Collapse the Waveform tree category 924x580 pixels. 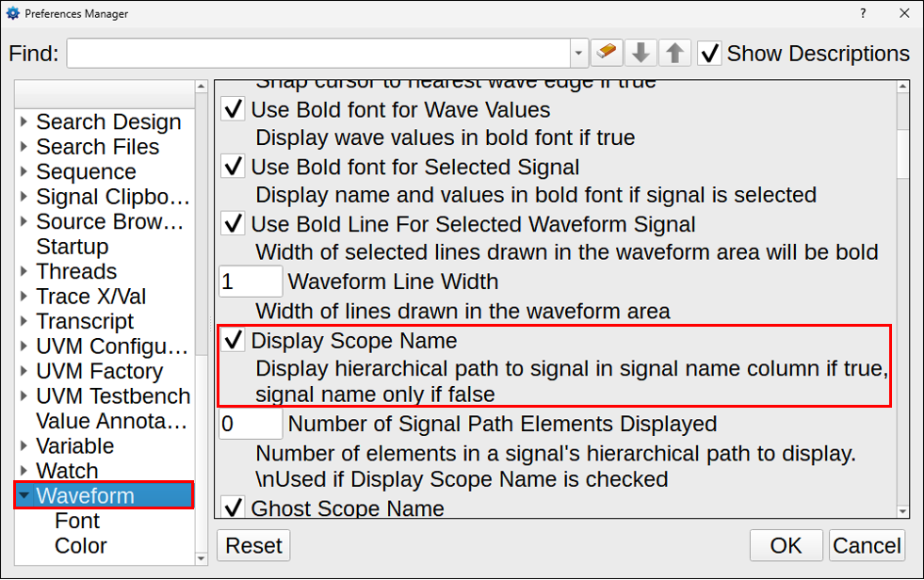tap(24, 496)
